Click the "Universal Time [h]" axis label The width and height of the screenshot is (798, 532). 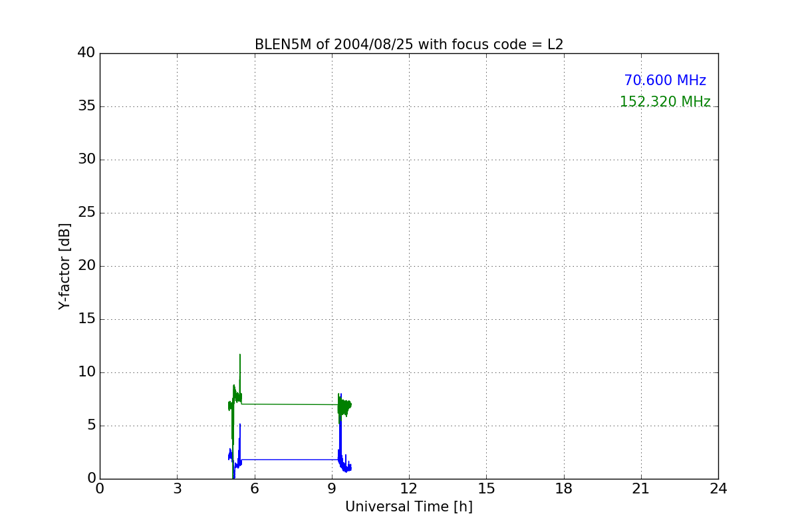coord(409,507)
